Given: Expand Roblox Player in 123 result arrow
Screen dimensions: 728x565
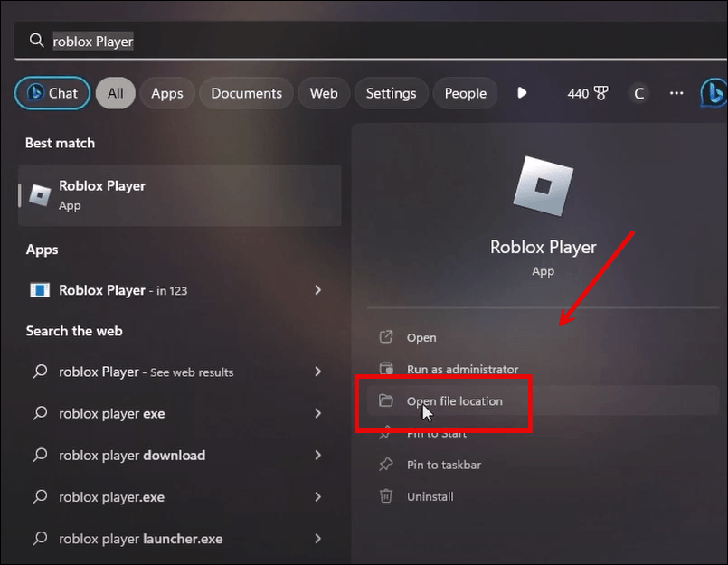Looking at the screenshot, I should point(317,290).
